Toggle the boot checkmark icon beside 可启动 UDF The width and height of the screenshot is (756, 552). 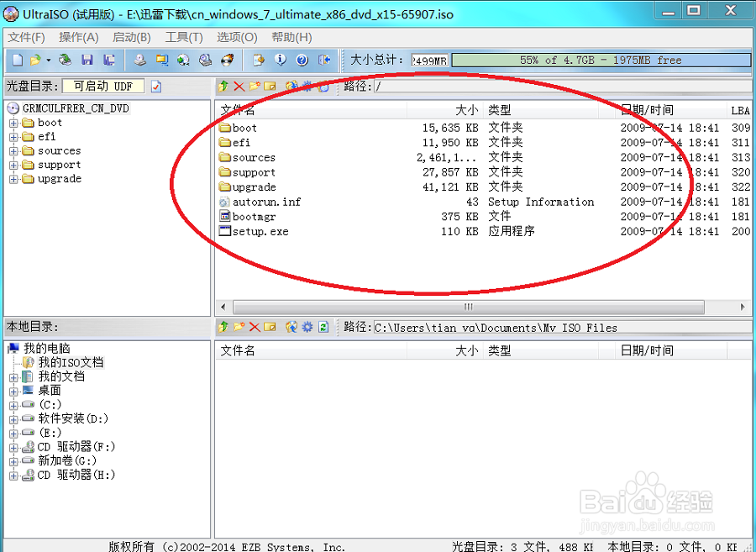pos(155,87)
